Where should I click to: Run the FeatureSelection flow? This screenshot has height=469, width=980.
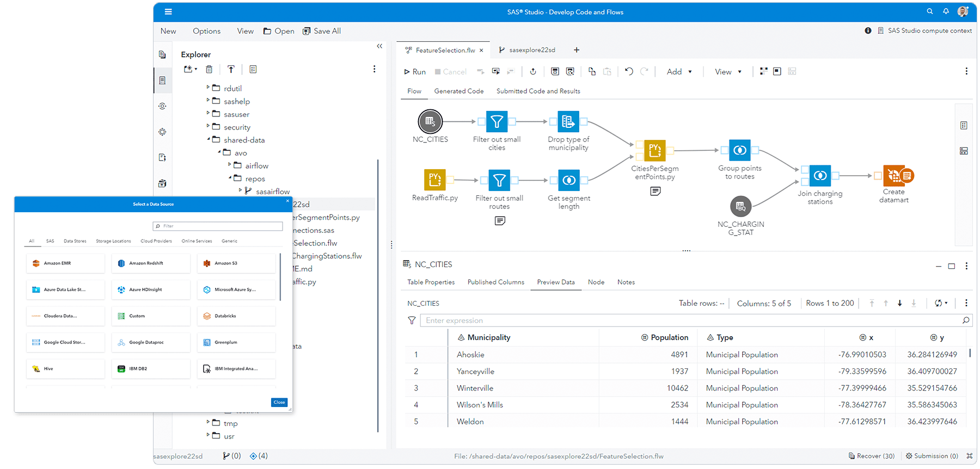[x=415, y=72]
